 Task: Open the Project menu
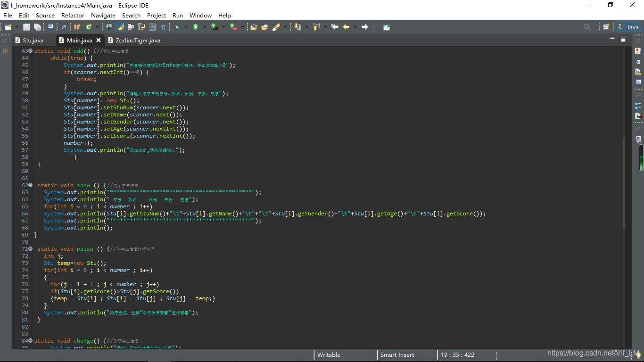point(157,15)
